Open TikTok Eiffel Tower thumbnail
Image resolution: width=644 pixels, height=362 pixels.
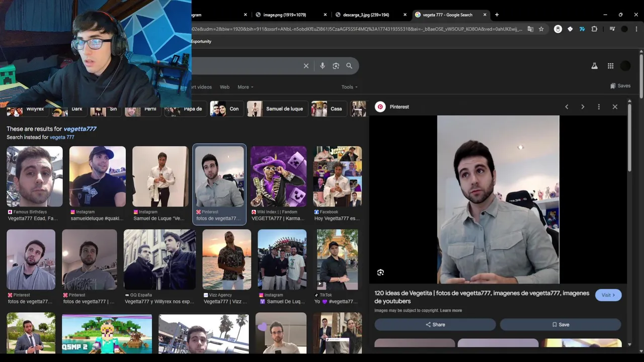click(x=338, y=259)
